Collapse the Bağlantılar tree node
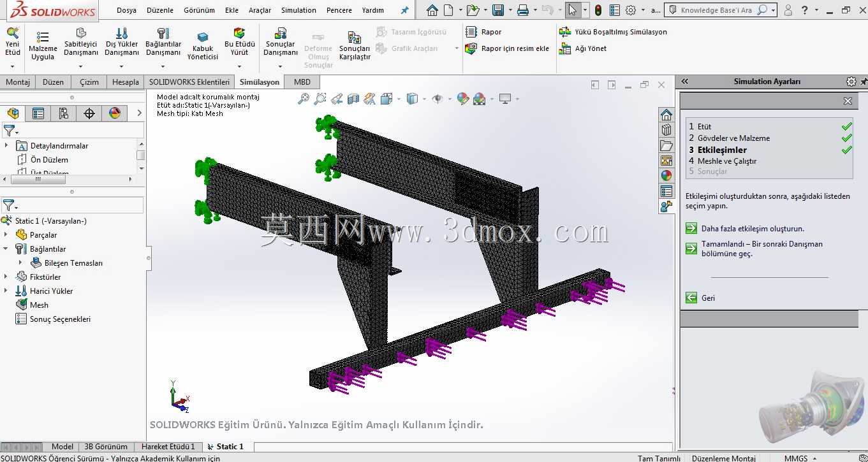This screenshot has height=462, width=868. (6, 249)
